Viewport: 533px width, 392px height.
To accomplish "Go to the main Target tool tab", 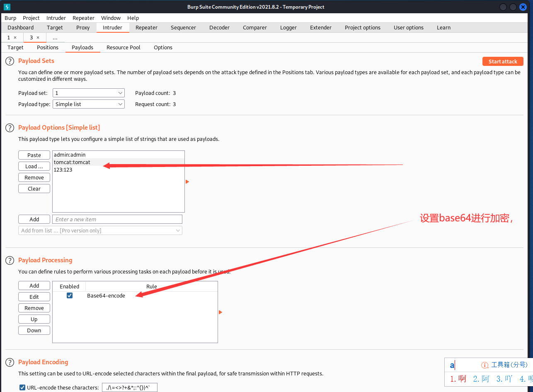I will pyautogui.click(x=55, y=28).
